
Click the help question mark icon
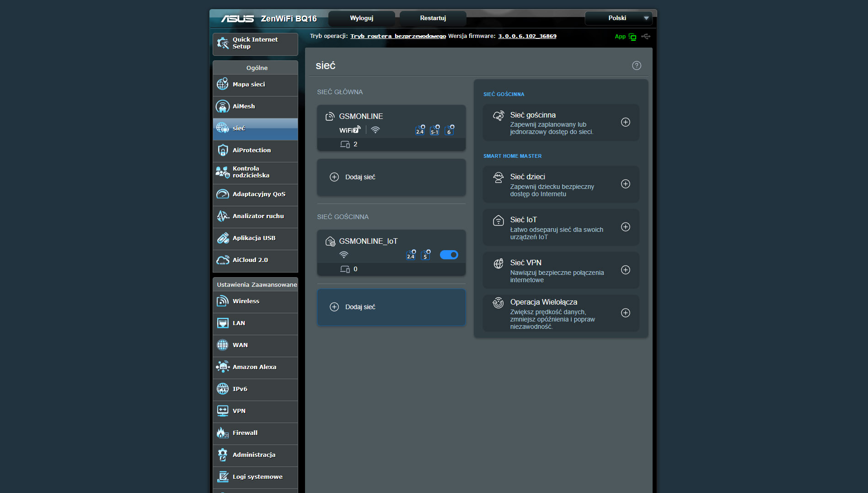coord(637,65)
